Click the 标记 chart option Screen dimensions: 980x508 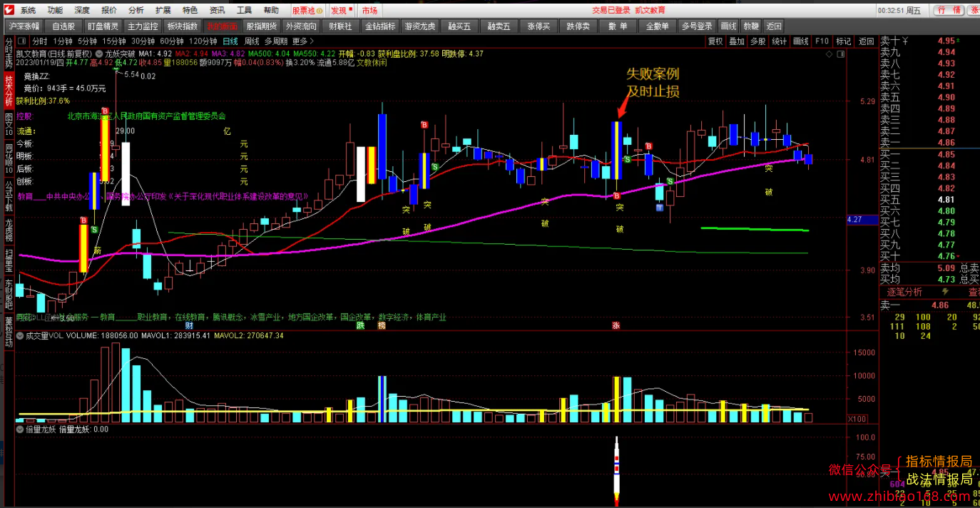click(844, 41)
